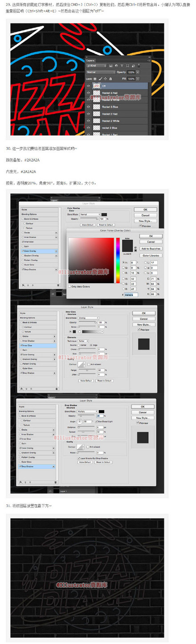Click the pixel layer filter icon in Layers panel

111,66
